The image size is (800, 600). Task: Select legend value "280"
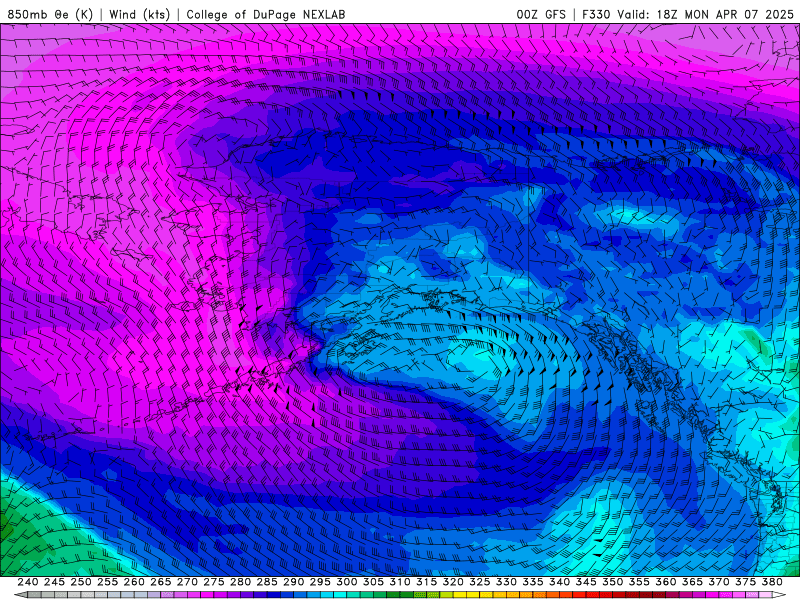tap(240, 582)
